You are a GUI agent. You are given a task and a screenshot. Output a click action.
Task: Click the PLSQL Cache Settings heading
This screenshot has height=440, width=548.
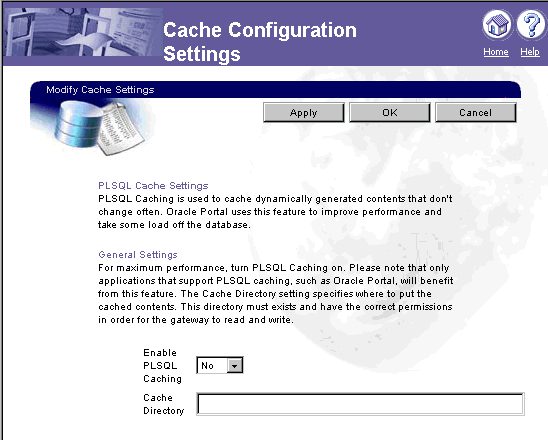[153, 186]
